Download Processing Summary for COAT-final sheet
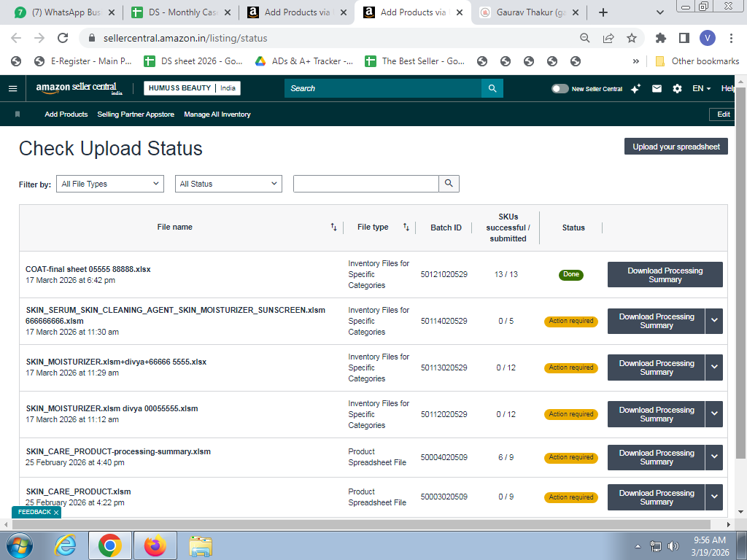 click(x=665, y=275)
